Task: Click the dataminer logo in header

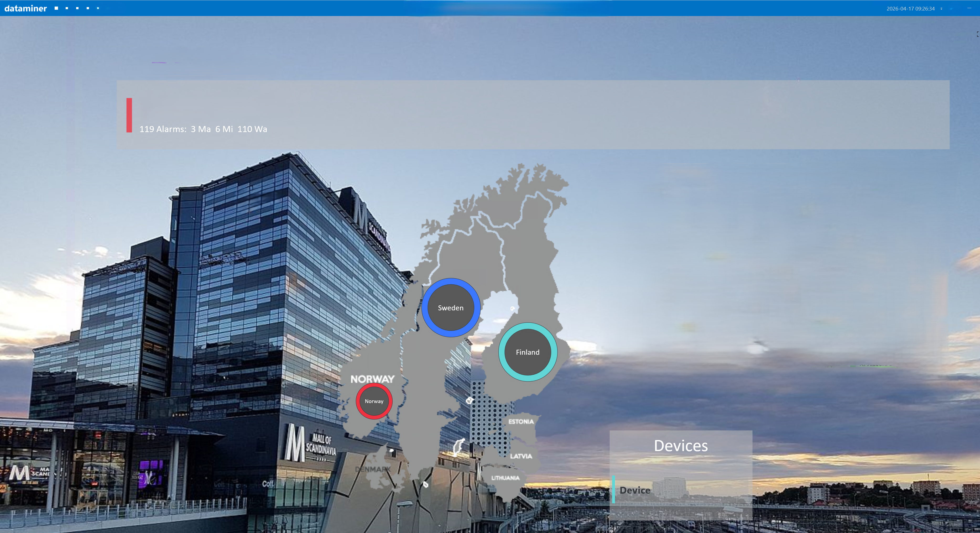Action: pos(25,8)
